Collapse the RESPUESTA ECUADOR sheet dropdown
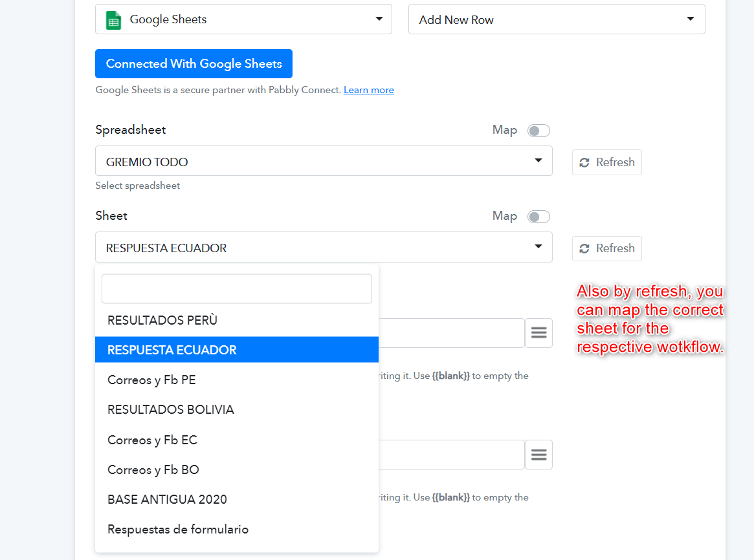Screen dimensions: 754x560 [x=324, y=247]
